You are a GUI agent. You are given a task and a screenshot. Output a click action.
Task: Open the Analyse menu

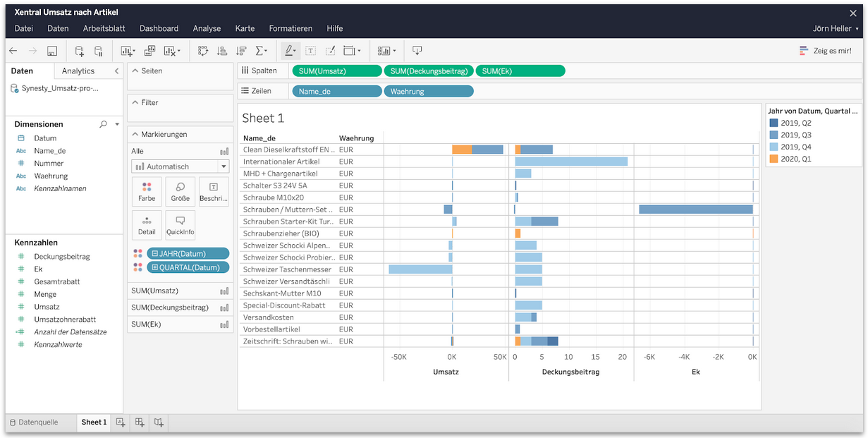click(x=207, y=28)
